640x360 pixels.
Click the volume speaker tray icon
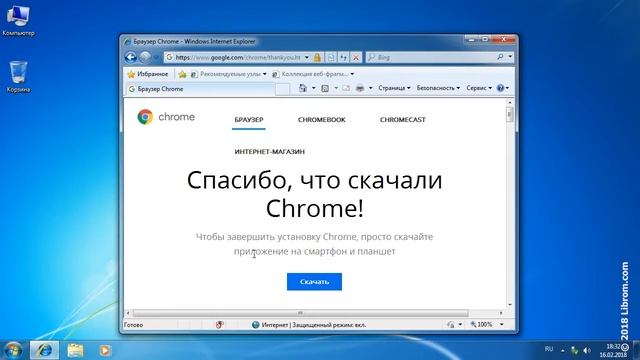pyautogui.click(x=587, y=350)
